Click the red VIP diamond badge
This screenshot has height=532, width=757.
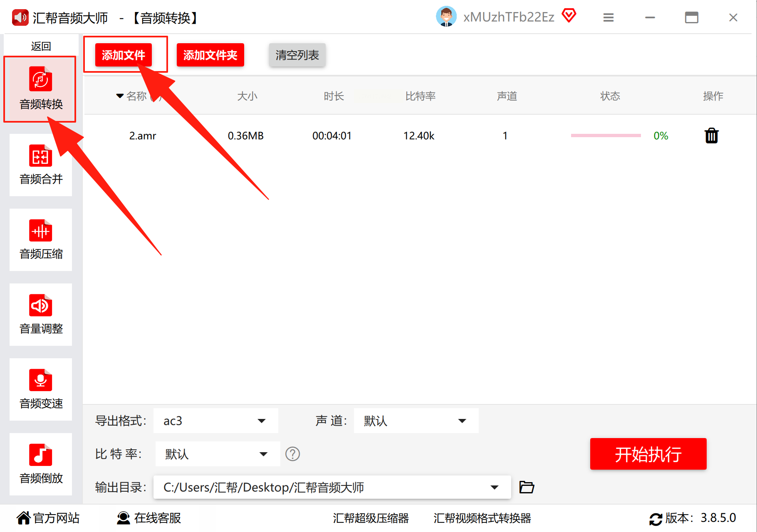click(569, 16)
